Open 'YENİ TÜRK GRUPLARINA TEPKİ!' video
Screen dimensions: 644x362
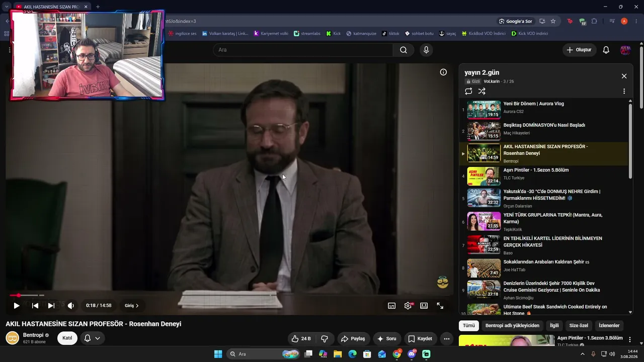(544, 222)
